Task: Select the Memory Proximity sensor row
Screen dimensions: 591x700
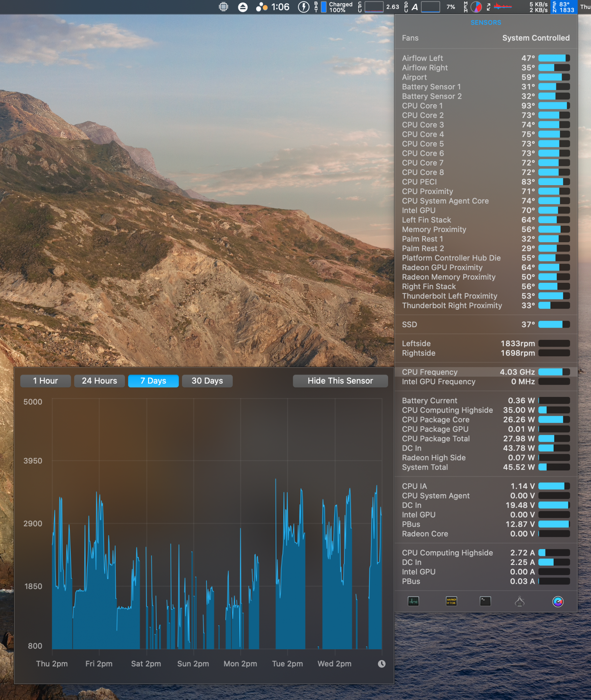Action: coord(486,229)
